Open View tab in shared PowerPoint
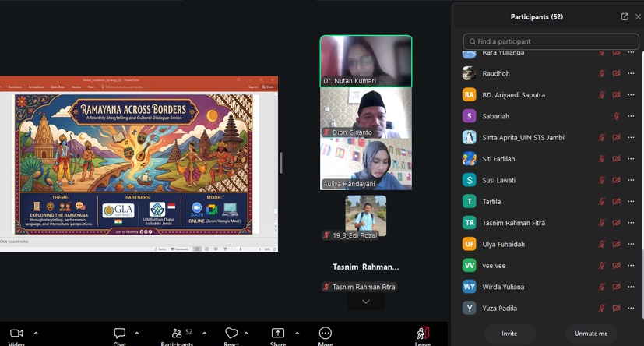Viewport: 644px width, 346px height. coord(91,87)
